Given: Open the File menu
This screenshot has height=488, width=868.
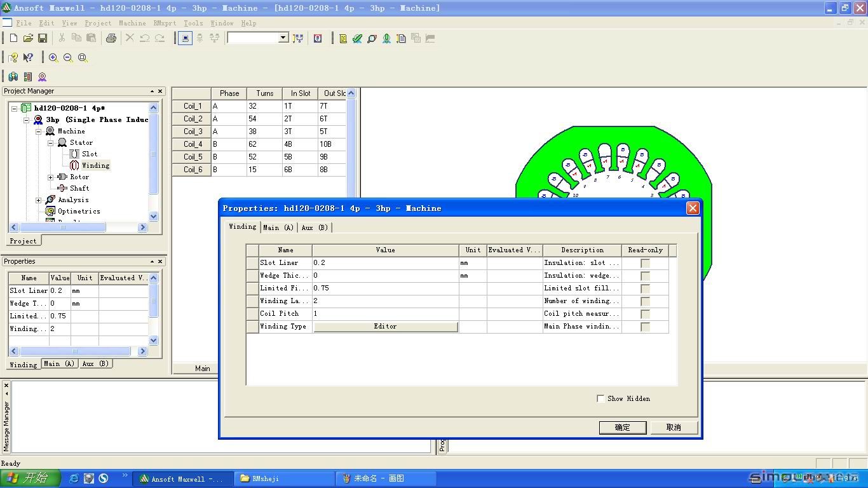Looking at the screenshot, I should (24, 23).
